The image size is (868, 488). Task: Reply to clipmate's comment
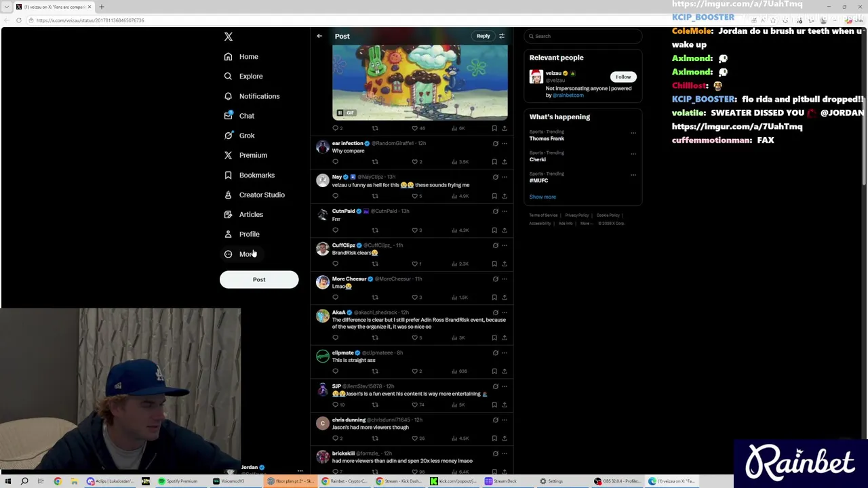tap(335, 371)
